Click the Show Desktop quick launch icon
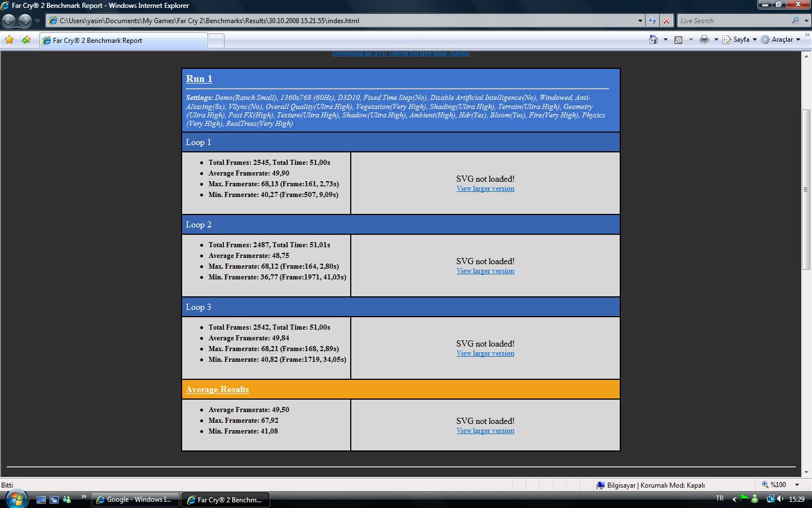Viewport: 812px width, 508px height. tap(41, 500)
